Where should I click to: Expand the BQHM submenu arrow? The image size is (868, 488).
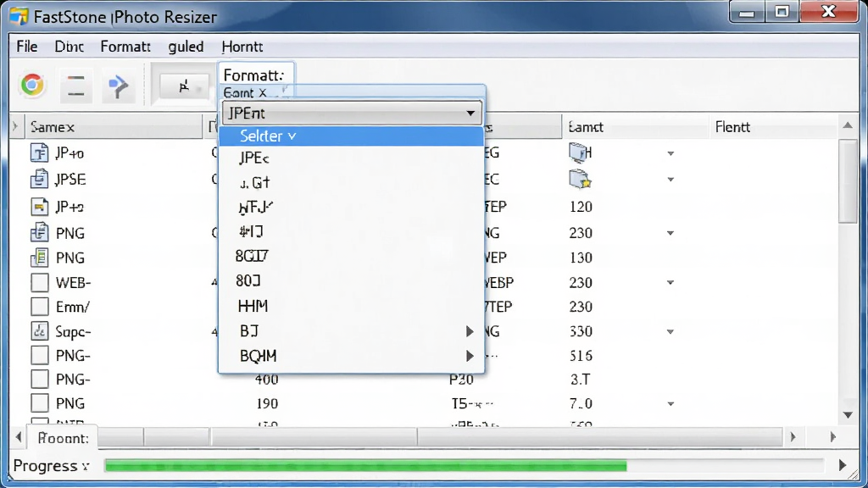(x=470, y=356)
